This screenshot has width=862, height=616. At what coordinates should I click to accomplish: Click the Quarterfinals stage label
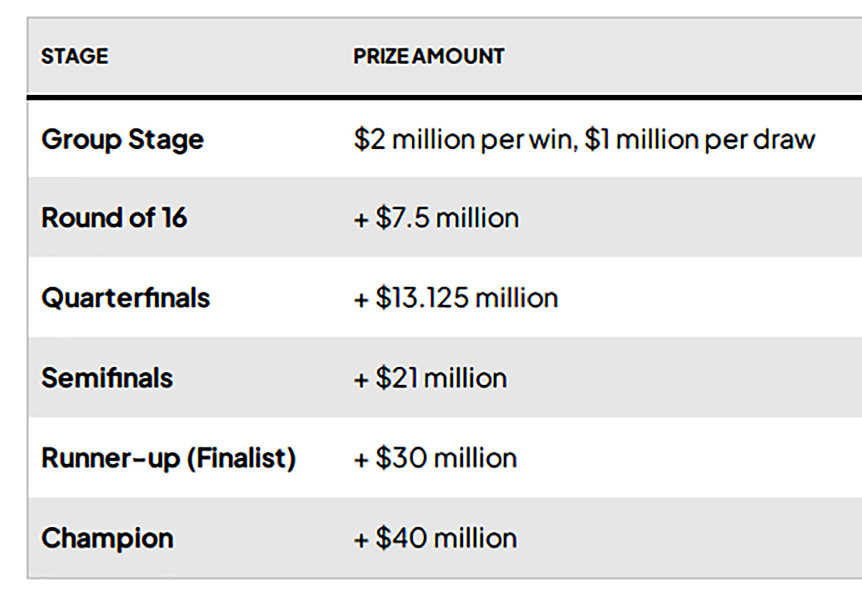click(125, 298)
